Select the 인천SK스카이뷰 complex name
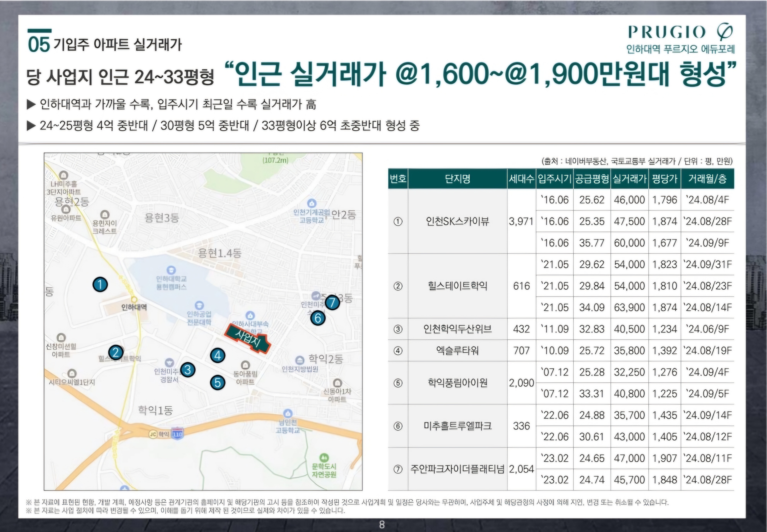 tap(457, 221)
